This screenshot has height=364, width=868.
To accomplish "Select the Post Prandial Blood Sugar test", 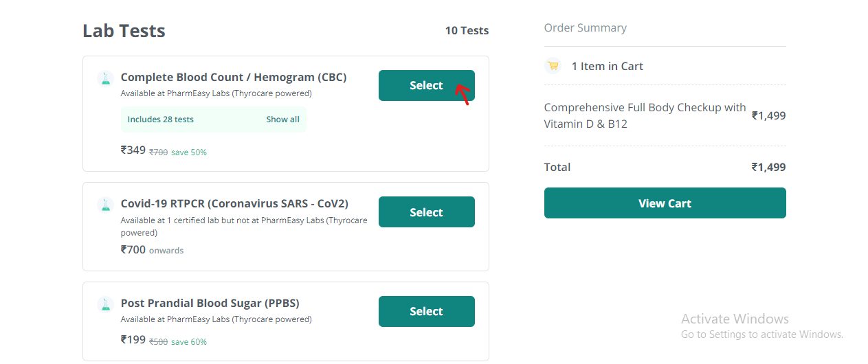I will (426, 312).
